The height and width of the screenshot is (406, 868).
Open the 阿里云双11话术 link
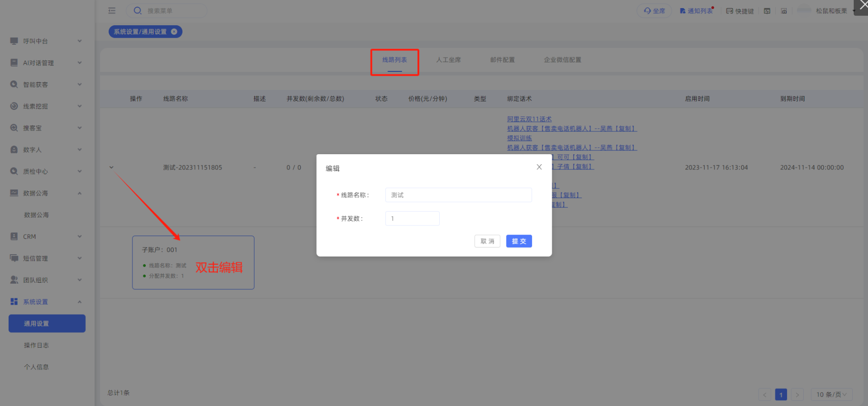529,119
